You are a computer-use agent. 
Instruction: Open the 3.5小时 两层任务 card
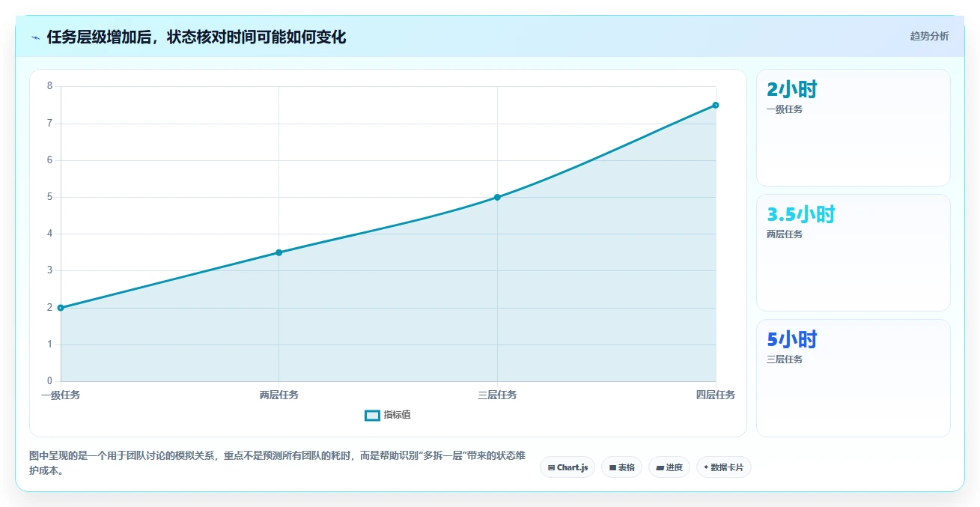pos(853,252)
